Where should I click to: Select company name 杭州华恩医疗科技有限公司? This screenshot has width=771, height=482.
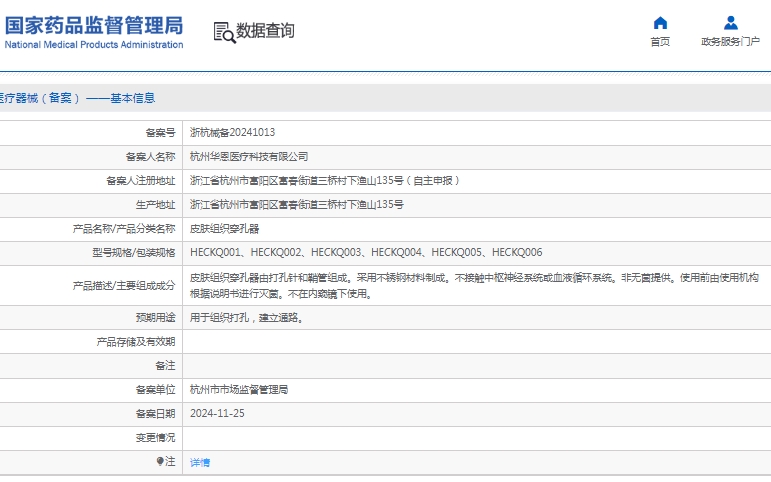click(x=249, y=157)
